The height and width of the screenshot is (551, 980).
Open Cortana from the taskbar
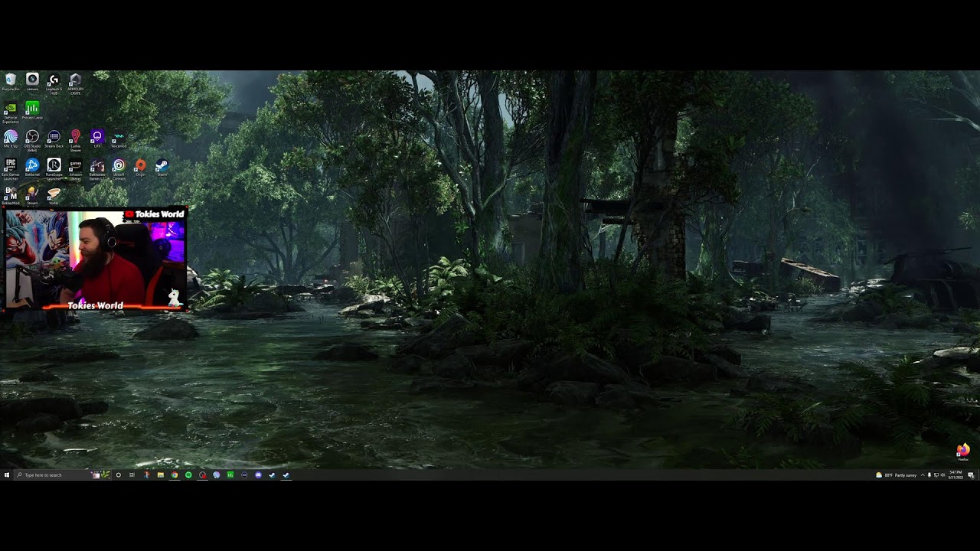click(119, 475)
